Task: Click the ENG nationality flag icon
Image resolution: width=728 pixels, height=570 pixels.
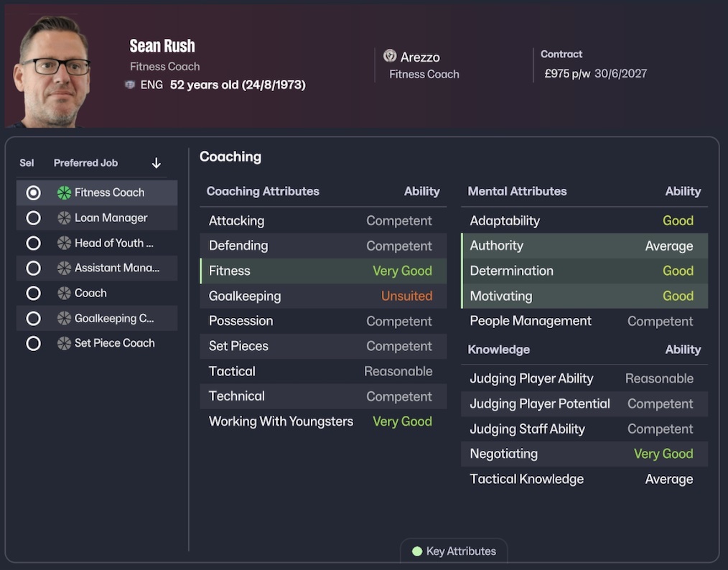Action: [130, 85]
